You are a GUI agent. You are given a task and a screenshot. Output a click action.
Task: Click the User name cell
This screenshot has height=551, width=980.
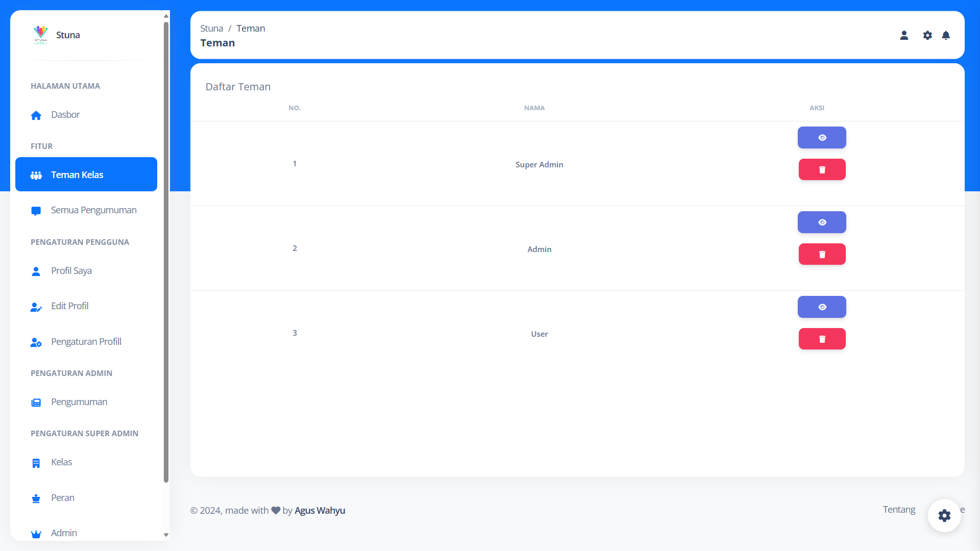coord(539,334)
